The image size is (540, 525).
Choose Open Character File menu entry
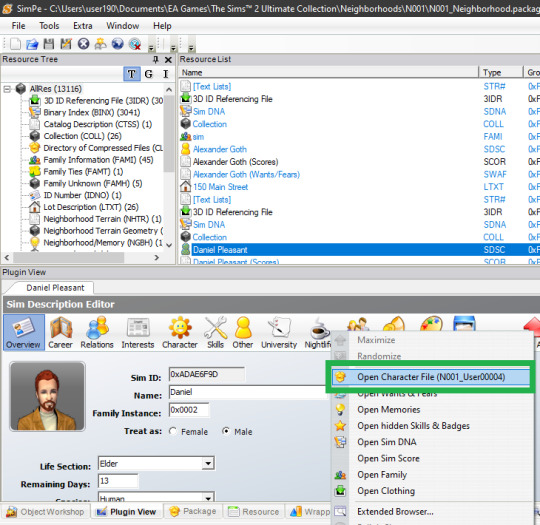click(x=431, y=377)
